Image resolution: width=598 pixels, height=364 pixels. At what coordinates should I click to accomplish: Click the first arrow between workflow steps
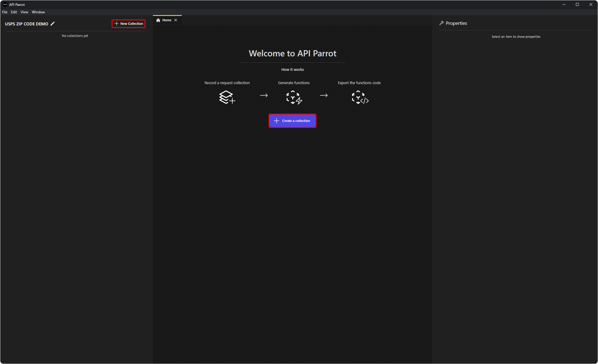click(264, 95)
